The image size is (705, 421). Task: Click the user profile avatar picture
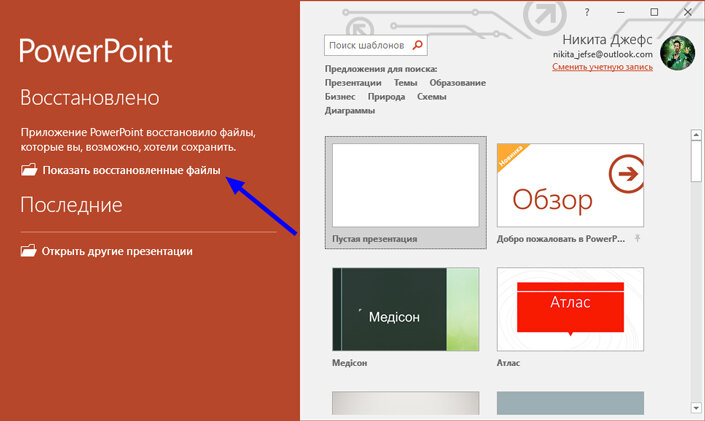(678, 53)
